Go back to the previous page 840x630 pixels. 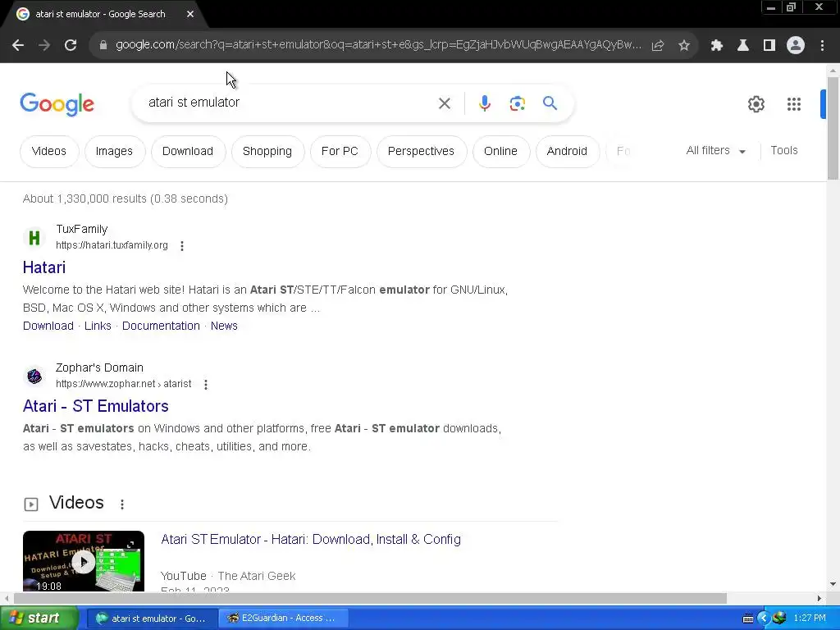coord(18,46)
